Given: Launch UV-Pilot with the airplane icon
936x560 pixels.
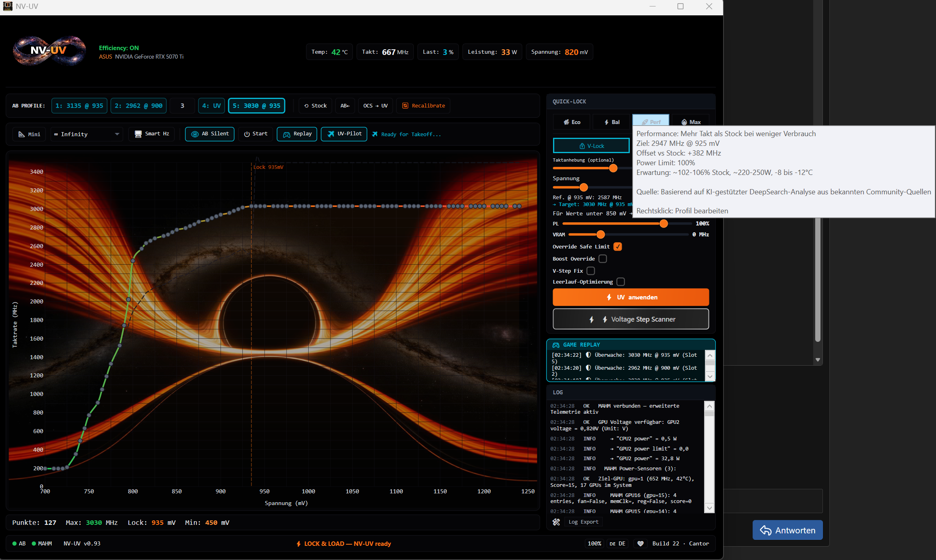Looking at the screenshot, I should pos(331,134).
